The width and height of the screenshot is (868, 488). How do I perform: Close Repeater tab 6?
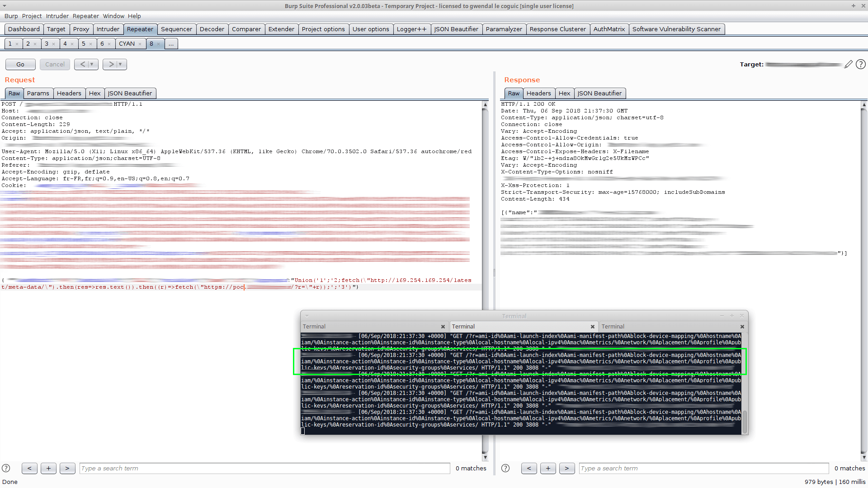click(109, 44)
